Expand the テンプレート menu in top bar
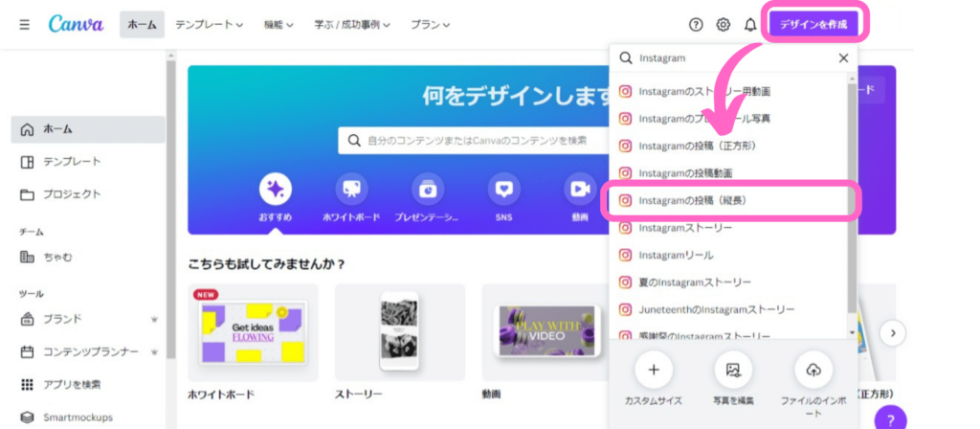The height and width of the screenshot is (429, 980). tap(209, 25)
